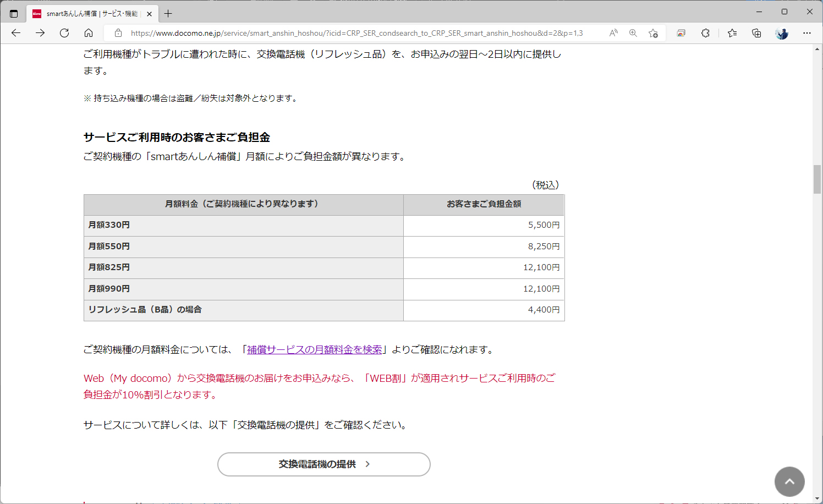Screen dimensions: 823x504
Task: Open the Favorites list
Action: tap(732, 33)
